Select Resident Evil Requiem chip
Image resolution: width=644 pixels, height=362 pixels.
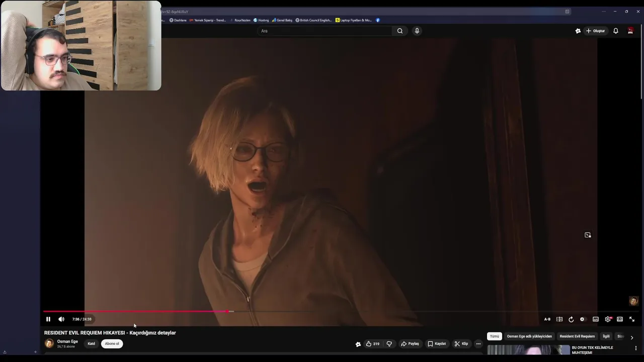click(x=577, y=336)
